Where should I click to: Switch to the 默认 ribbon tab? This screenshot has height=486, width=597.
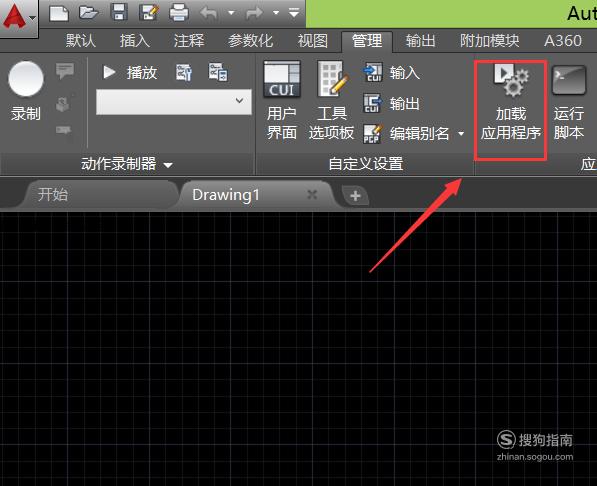[81, 41]
